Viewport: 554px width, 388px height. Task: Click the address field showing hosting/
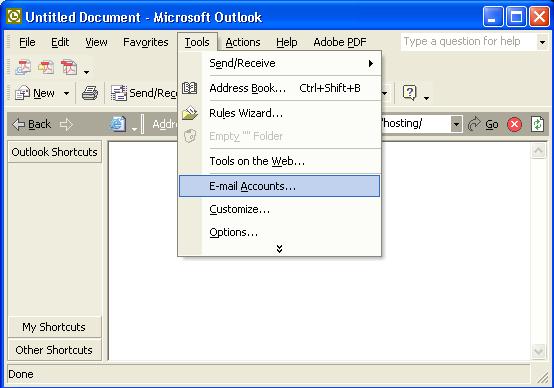416,124
